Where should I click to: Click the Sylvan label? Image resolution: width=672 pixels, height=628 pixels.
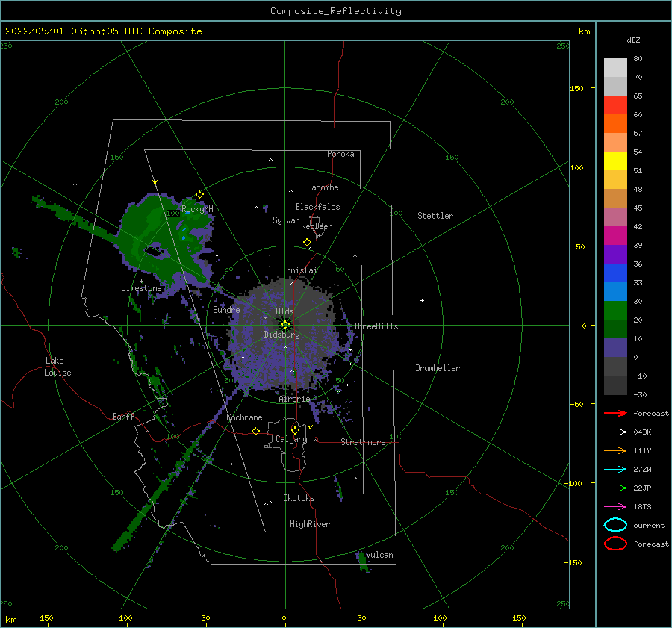point(286,220)
